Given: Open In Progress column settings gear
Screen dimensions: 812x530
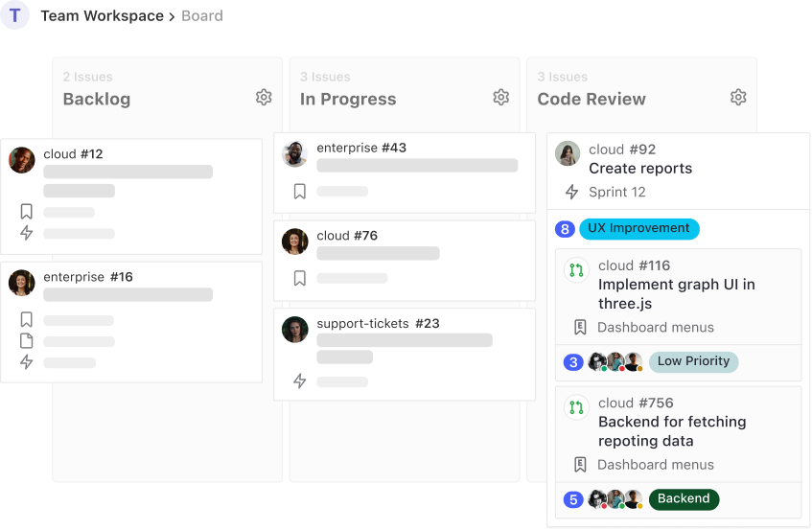Looking at the screenshot, I should (x=500, y=98).
